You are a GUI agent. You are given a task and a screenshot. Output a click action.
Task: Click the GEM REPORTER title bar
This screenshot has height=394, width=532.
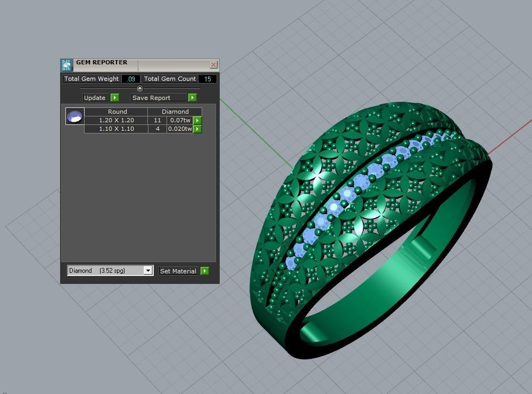tap(140, 65)
